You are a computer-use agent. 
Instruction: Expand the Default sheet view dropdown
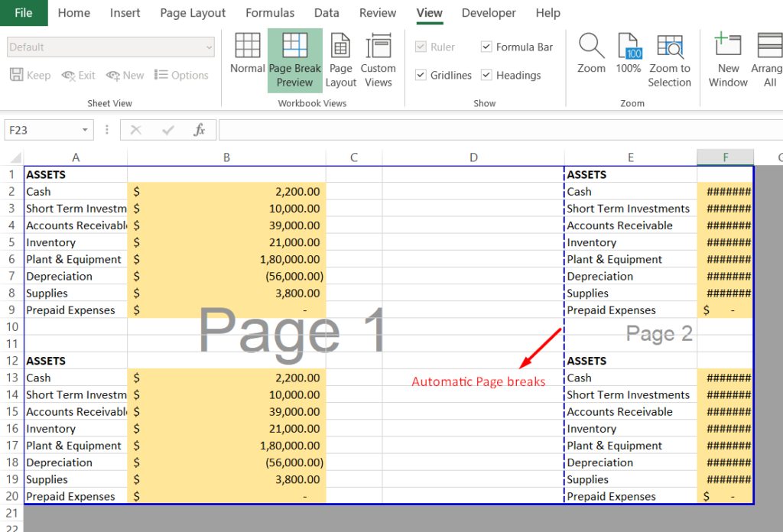click(x=209, y=47)
